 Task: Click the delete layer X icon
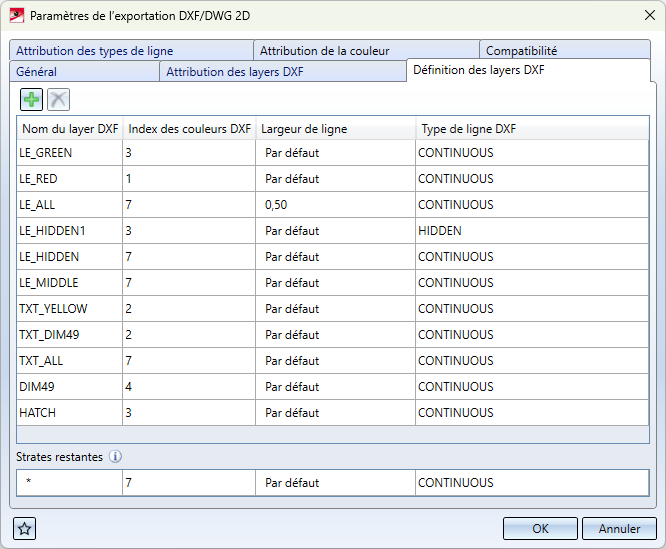58,100
